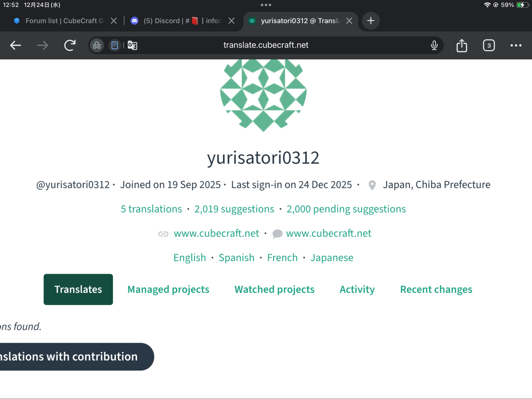532x399 pixels.
Task: Switch to Managed projects tab
Action: point(168,289)
